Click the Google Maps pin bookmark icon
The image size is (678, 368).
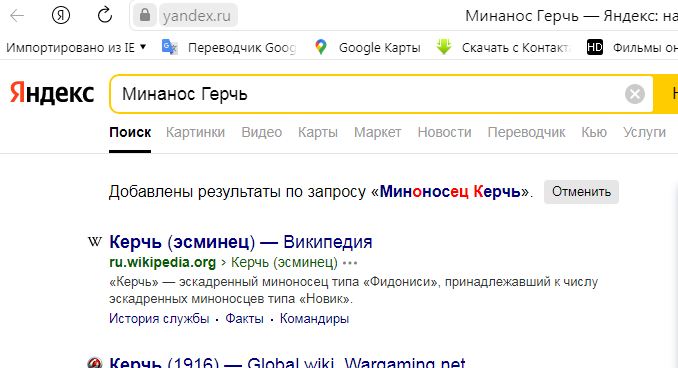320,47
